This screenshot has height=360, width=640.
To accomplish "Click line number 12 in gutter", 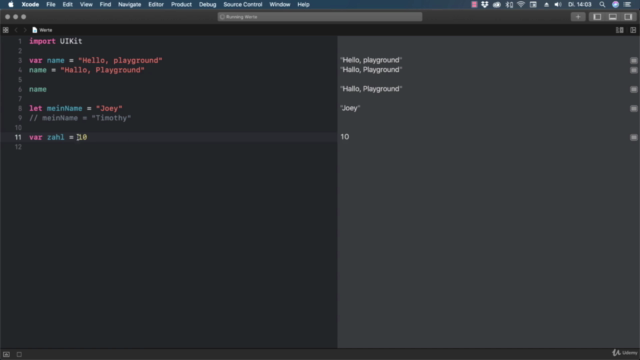I will point(18,147).
